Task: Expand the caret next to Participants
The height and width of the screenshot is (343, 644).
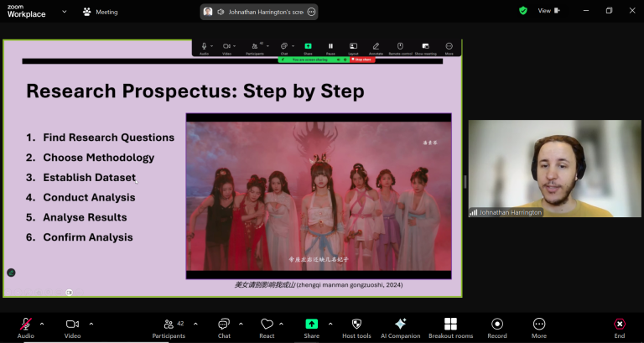Action: tap(195, 324)
